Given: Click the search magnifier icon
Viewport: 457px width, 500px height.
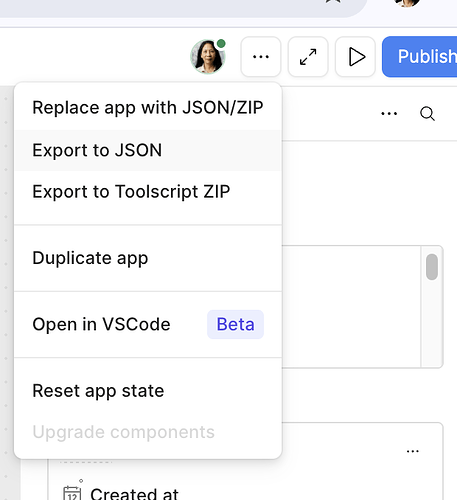Looking at the screenshot, I should 427,114.
